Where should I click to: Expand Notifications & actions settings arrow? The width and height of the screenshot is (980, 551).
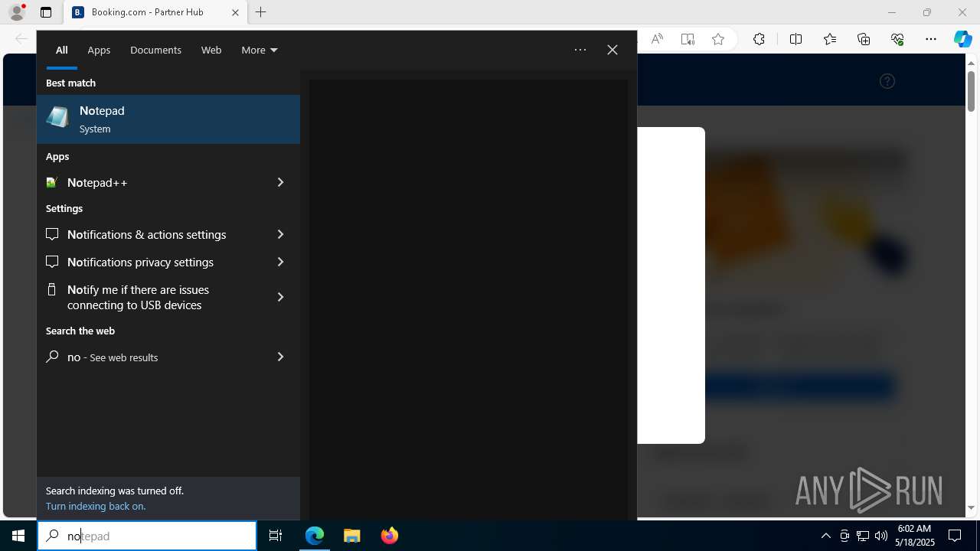(x=280, y=234)
